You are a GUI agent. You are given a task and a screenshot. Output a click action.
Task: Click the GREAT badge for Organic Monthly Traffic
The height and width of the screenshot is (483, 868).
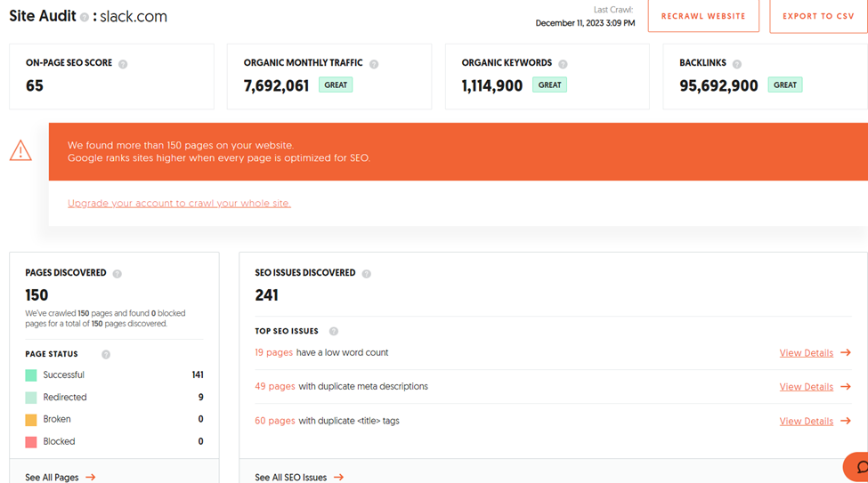[336, 85]
